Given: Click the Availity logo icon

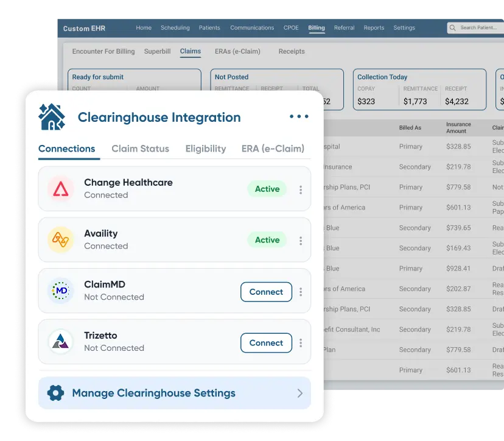Looking at the screenshot, I should point(60,239).
